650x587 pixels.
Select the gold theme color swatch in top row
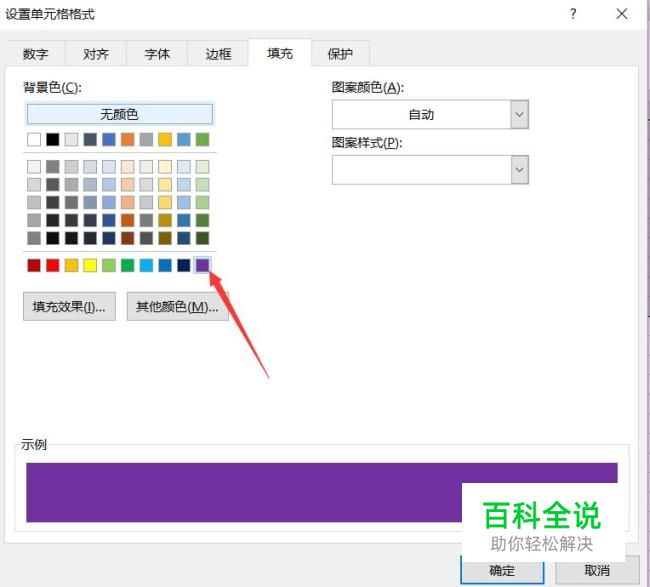point(165,140)
